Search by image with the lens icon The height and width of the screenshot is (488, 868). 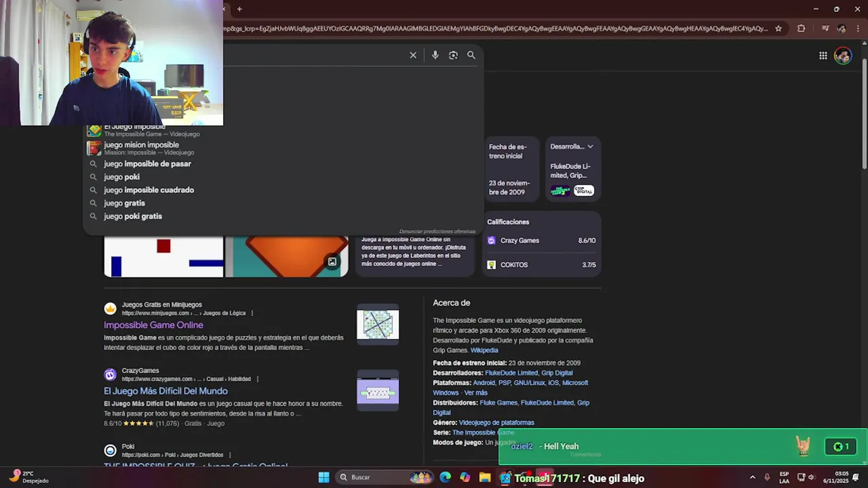(453, 55)
